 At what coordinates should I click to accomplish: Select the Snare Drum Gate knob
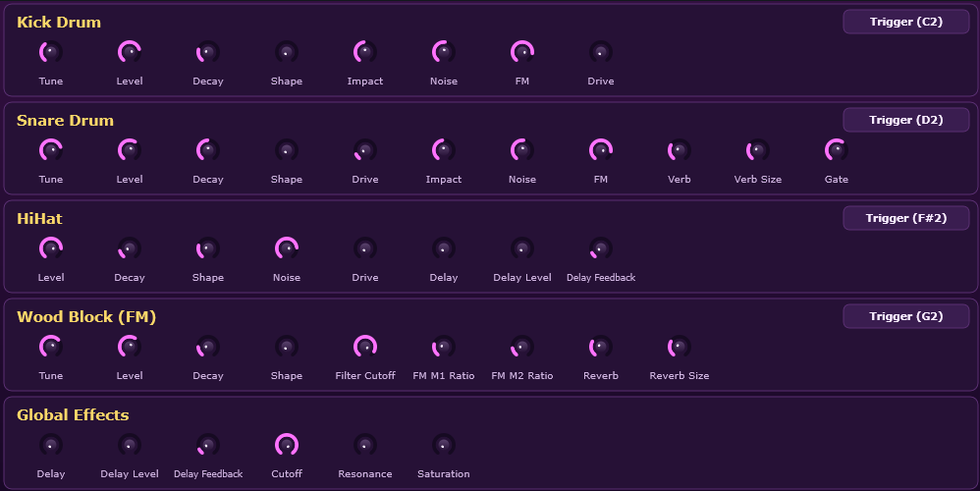[x=837, y=150]
